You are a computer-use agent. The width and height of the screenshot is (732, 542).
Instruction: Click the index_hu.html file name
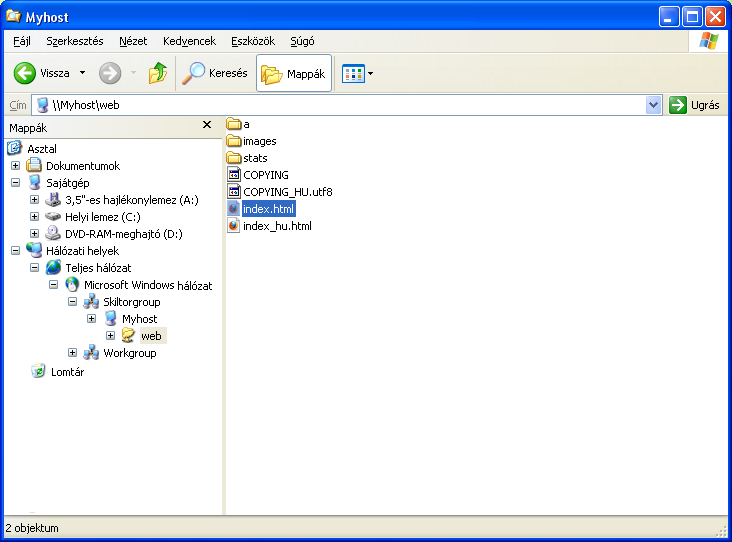tap(277, 226)
